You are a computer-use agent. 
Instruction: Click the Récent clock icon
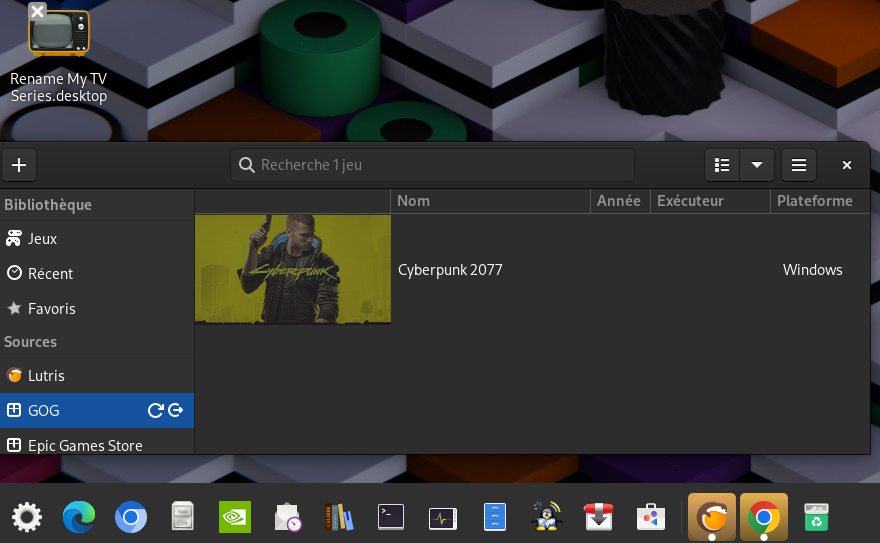(14, 273)
